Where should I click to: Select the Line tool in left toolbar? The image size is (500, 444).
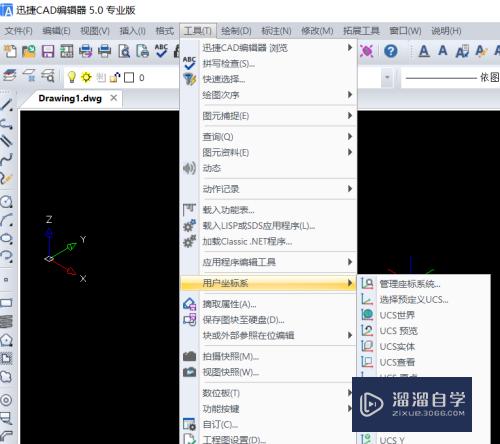coord(7,105)
